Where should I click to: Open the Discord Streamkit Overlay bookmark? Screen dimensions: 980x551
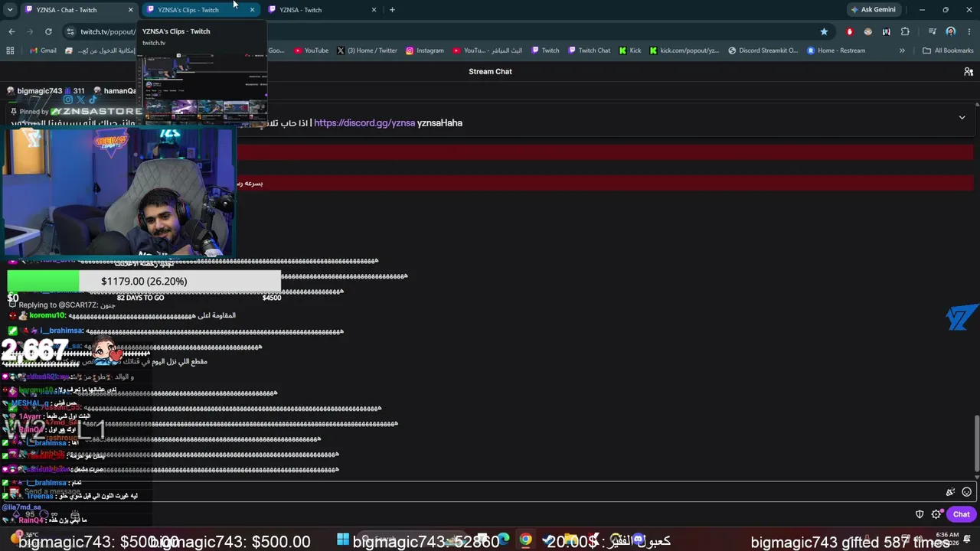763,51
